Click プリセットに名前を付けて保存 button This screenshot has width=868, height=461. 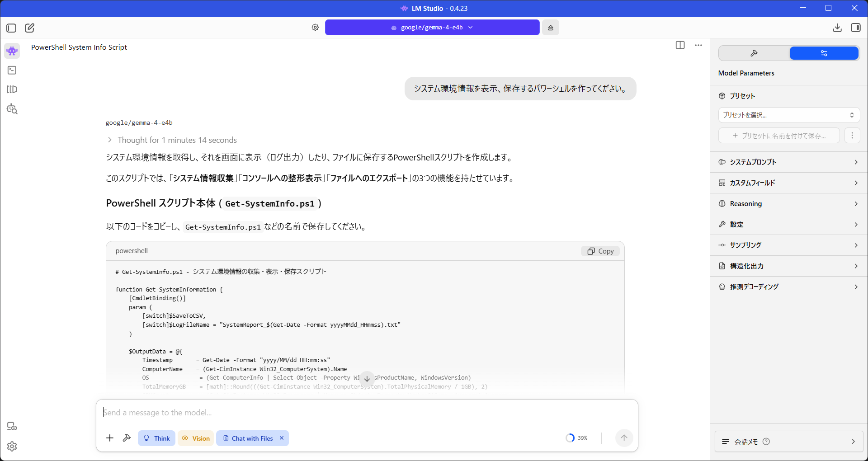(779, 136)
